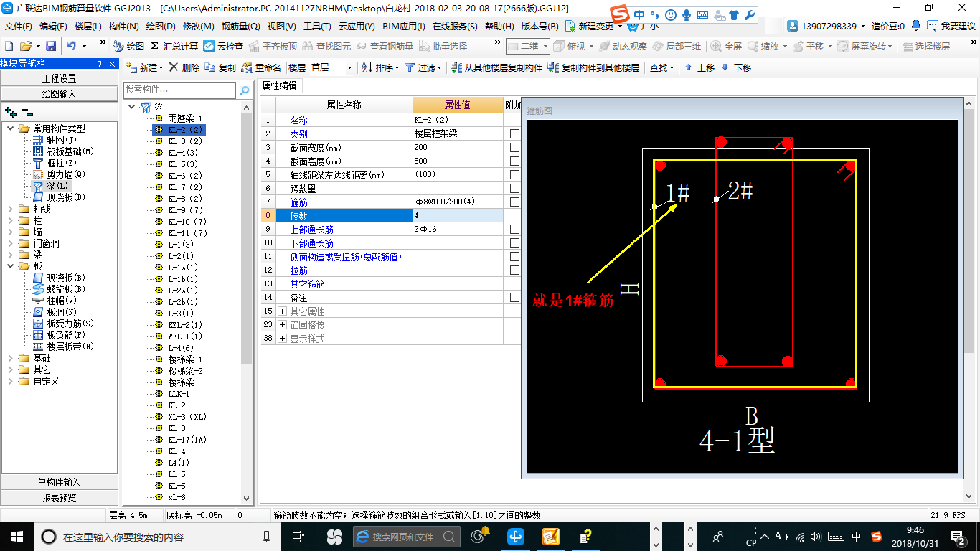Screen dimensions: 980x551
Task: Open the 楼层(L) menu
Action: coord(88,27)
